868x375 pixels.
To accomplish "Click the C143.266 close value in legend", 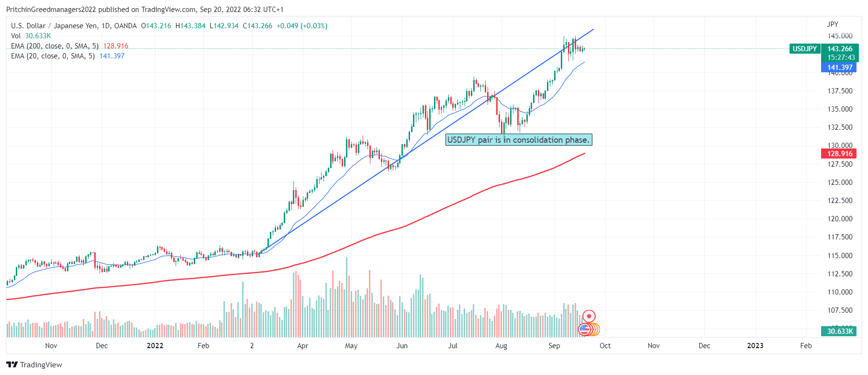I will pyautogui.click(x=257, y=26).
